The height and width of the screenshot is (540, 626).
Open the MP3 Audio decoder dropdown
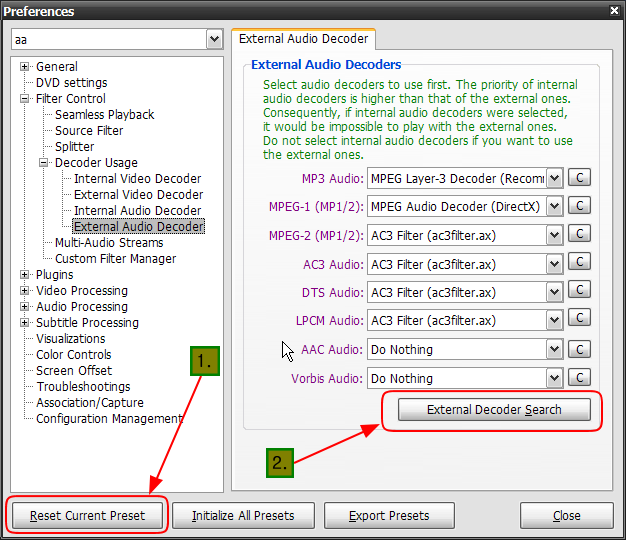[x=555, y=178]
